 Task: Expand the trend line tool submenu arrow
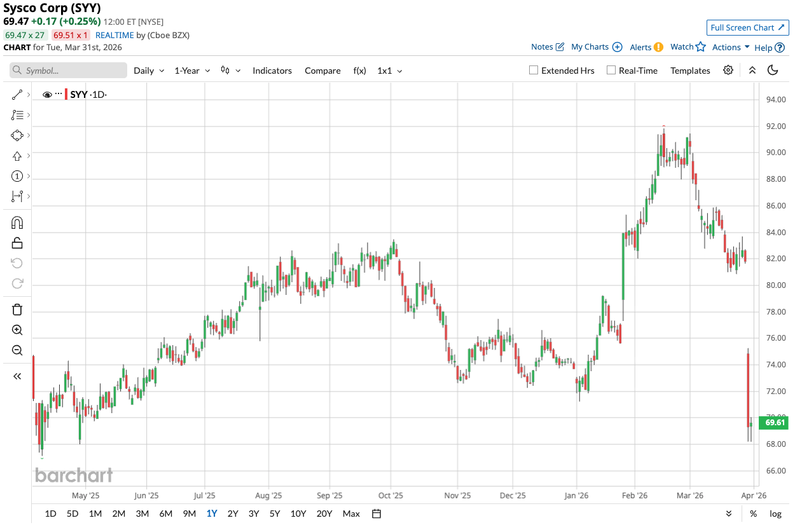(29, 95)
